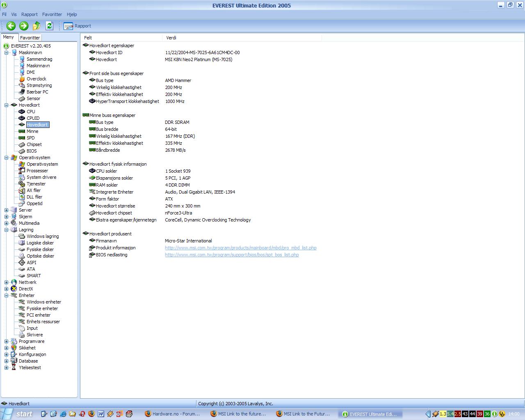Expand the Nettverk tree node
The height and width of the screenshot is (420, 525).
[x=7, y=282]
